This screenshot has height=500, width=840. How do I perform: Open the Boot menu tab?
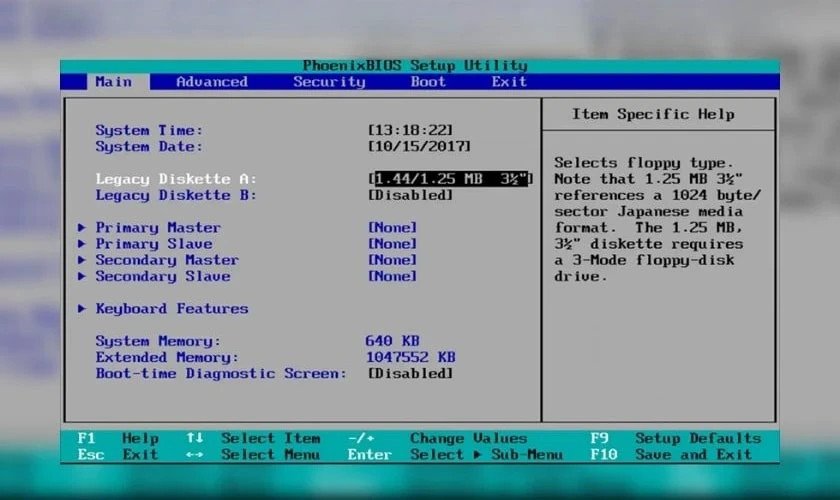coord(428,82)
